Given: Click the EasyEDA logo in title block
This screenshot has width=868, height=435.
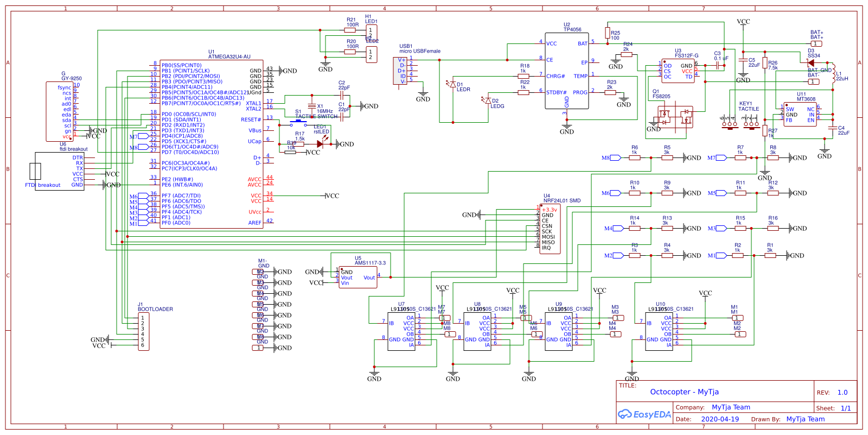Looking at the screenshot, I should pos(644,414).
